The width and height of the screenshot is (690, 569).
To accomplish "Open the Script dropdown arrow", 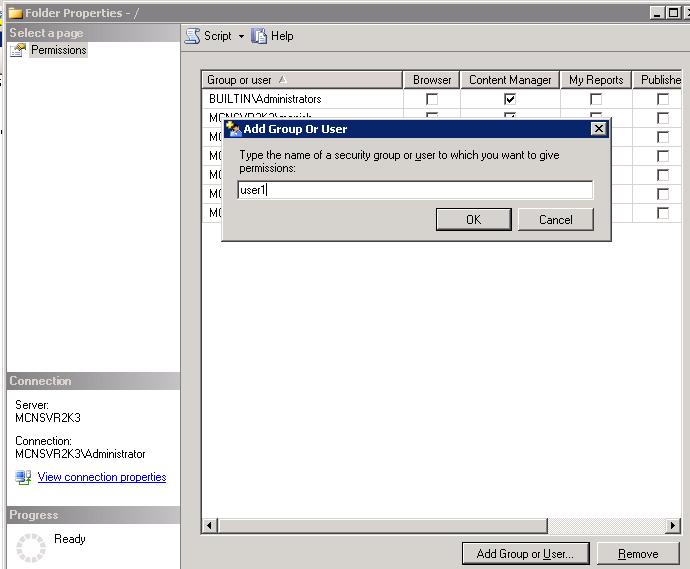I will 241,37.
